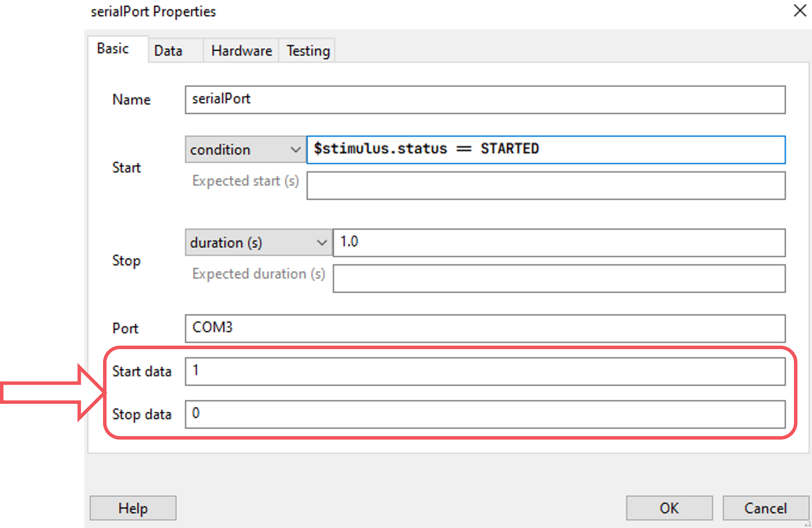Click the Expected duration (s) field
This screenshot has height=528, width=812.
(559, 279)
